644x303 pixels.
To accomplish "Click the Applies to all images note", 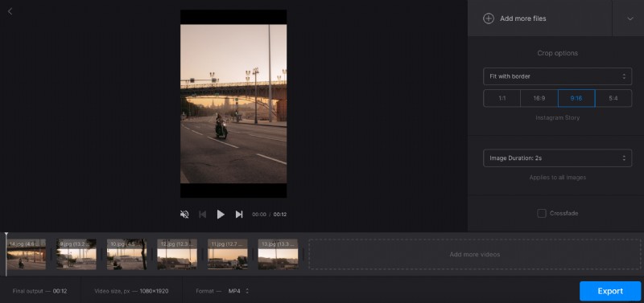I will 557,178.
